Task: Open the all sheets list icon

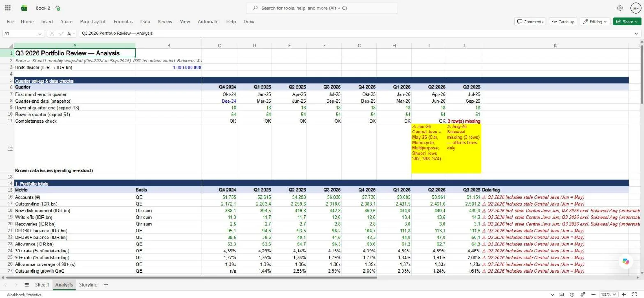Action: (x=27, y=284)
